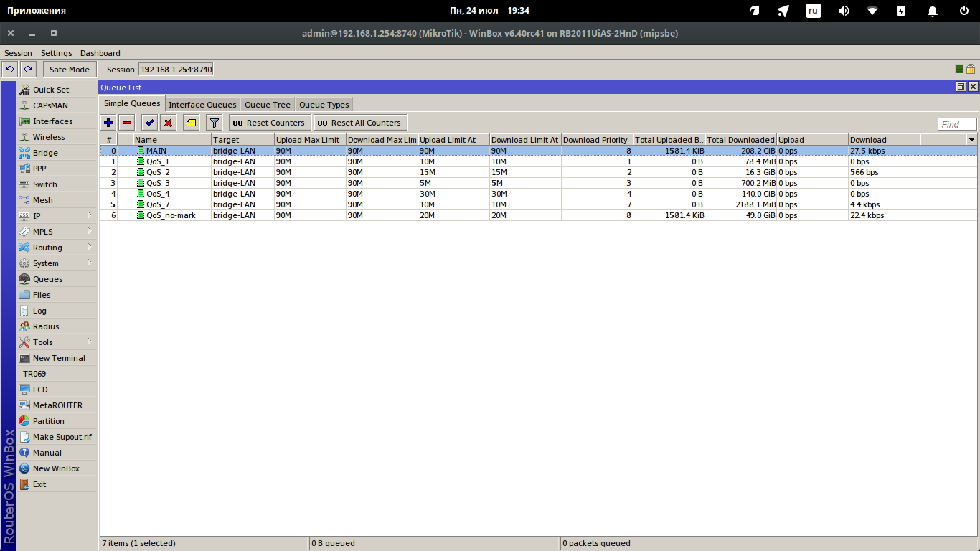Enable queue with blue checkmark icon
This screenshot has width=980, height=551.
149,123
